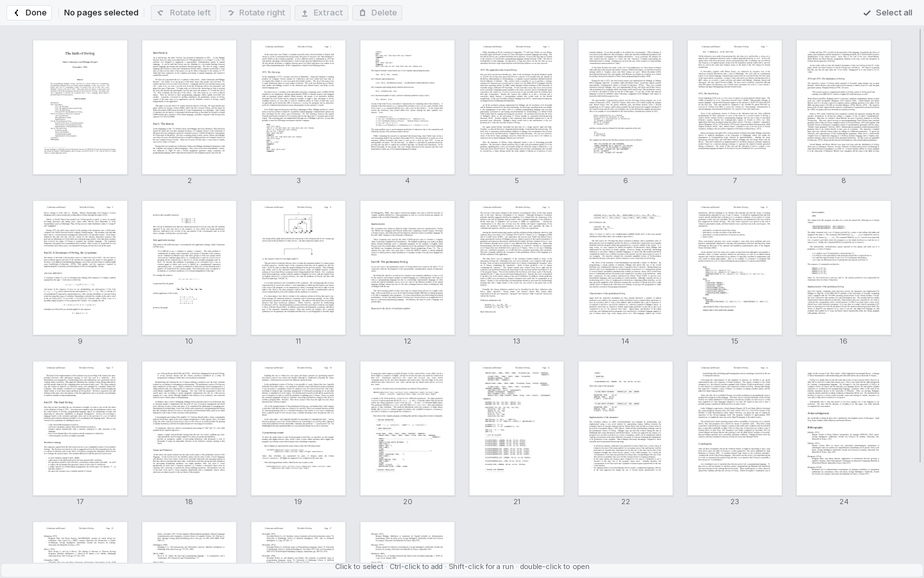This screenshot has height=578, width=924.
Task: Select page 20 thumbnail
Action: (407, 428)
